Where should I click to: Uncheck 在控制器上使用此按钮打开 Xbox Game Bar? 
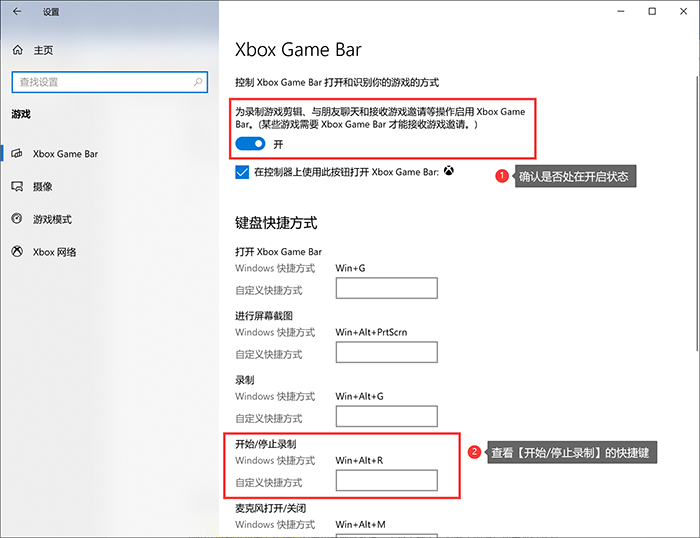click(242, 172)
